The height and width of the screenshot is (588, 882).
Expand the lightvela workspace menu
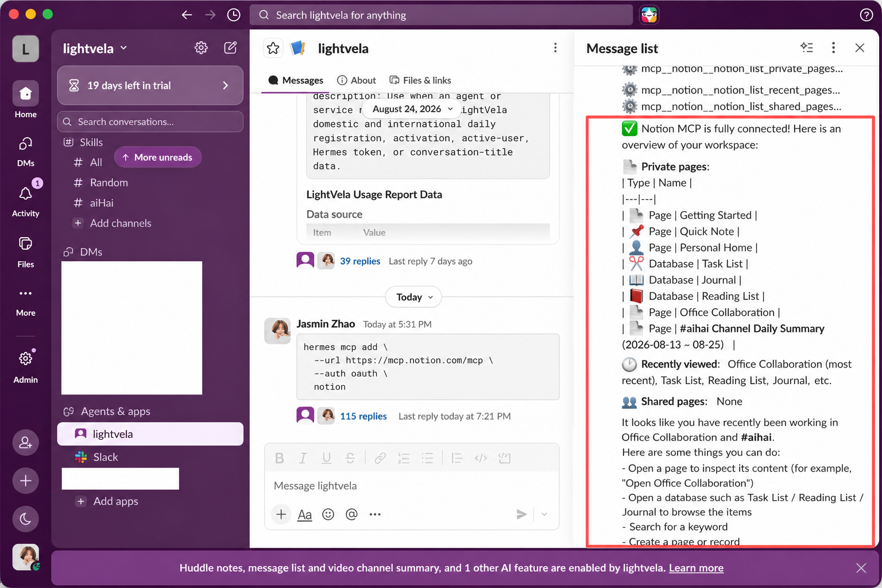click(x=95, y=48)
